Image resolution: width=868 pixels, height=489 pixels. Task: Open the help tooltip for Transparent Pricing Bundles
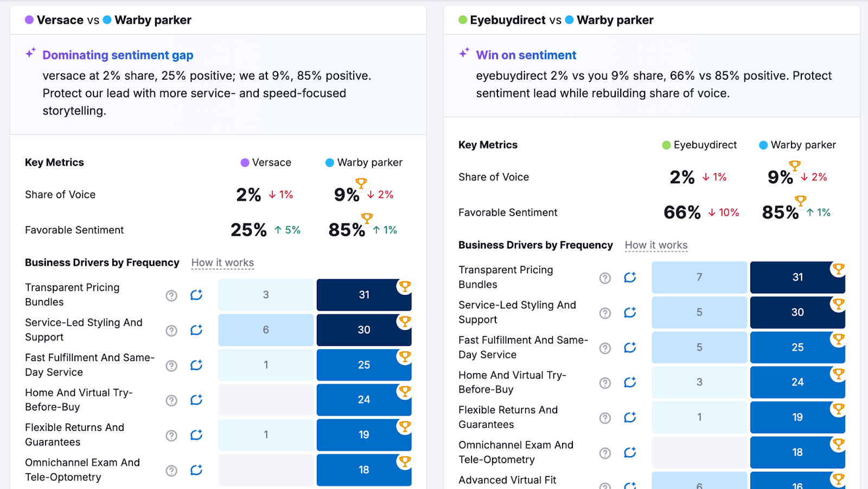pos(171,295)
